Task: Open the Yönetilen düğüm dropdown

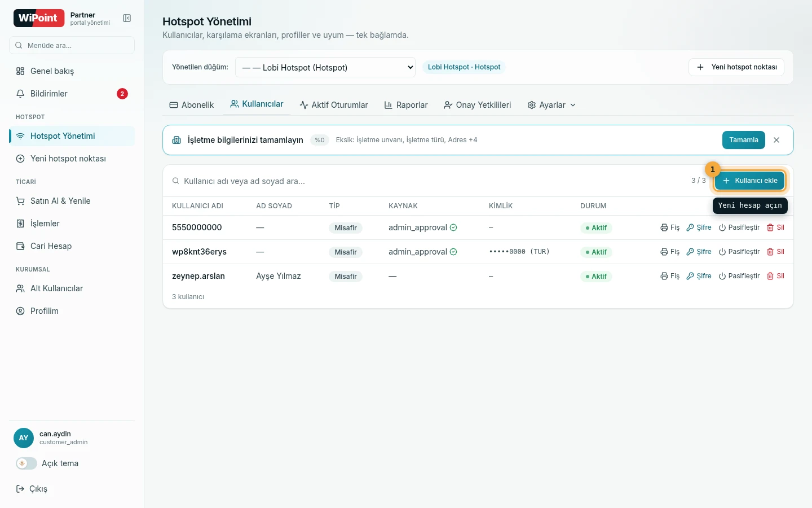Action: [x=325, y=67]
